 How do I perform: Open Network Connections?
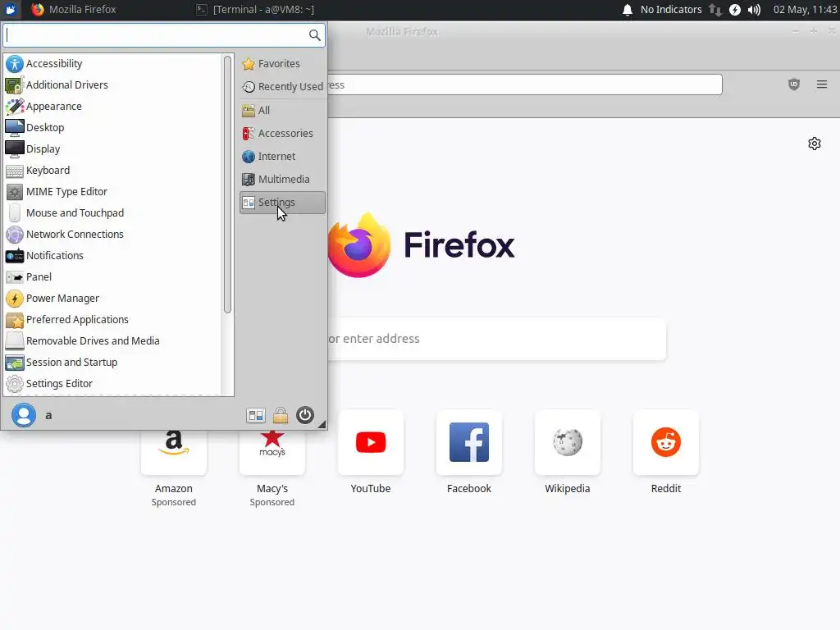112,235
